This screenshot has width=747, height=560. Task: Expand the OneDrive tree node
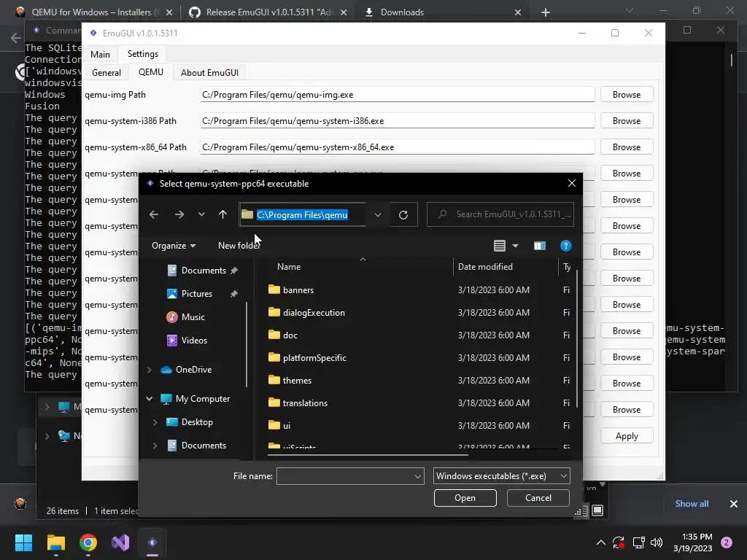[149, 370]
